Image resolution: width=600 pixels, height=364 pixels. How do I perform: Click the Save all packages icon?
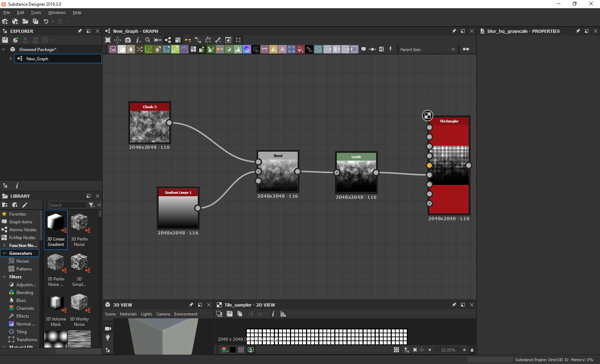coord(35,21)
